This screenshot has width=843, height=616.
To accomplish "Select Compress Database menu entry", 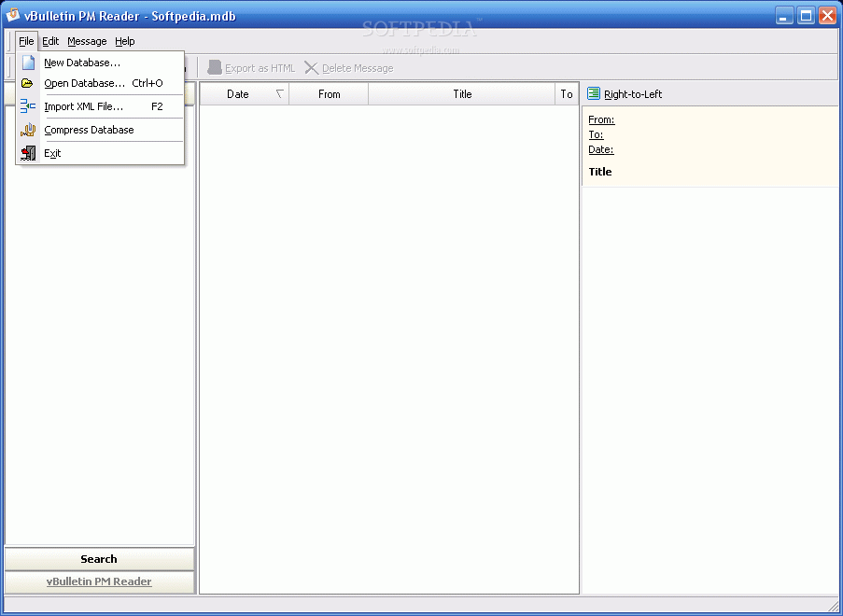I will [101, 130].
